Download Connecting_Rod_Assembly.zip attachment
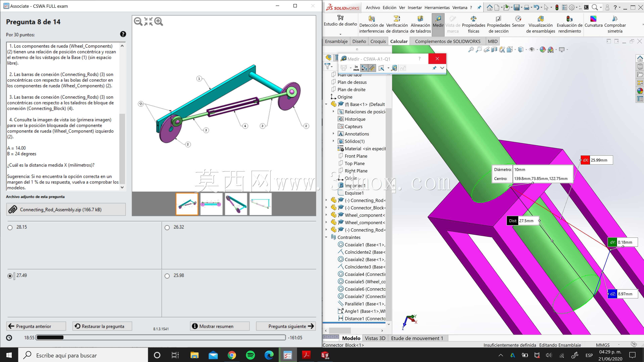The width and height of the screenshot is (644, 362). (66, 210)
